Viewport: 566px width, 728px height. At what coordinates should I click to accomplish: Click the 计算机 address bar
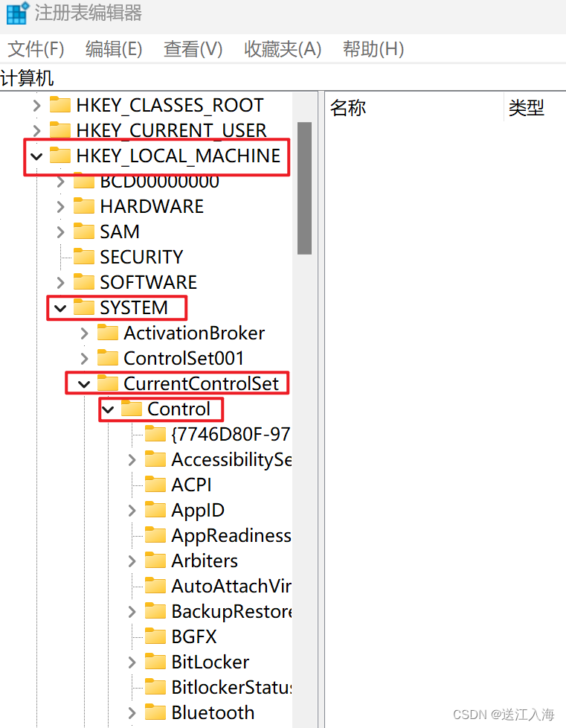(x=283, y=78)
